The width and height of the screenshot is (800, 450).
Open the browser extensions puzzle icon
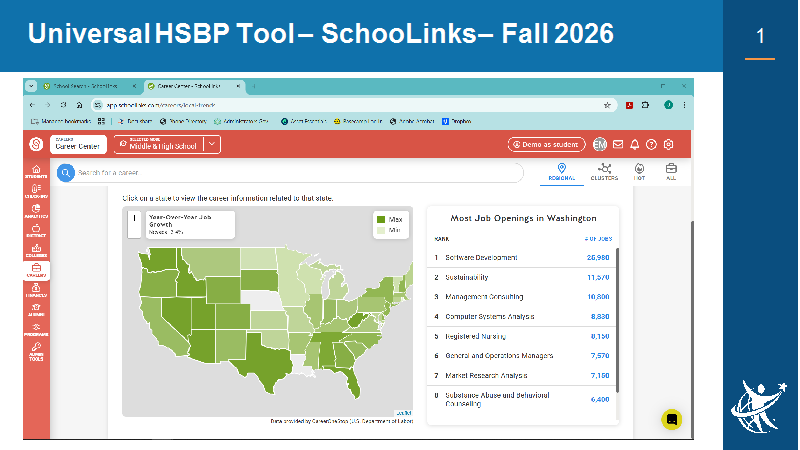tap(645, 105)
